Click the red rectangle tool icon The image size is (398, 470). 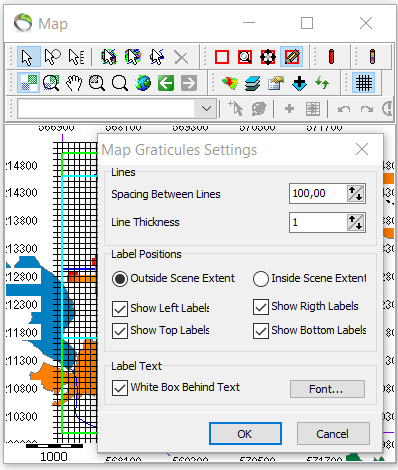coord(222,57)
